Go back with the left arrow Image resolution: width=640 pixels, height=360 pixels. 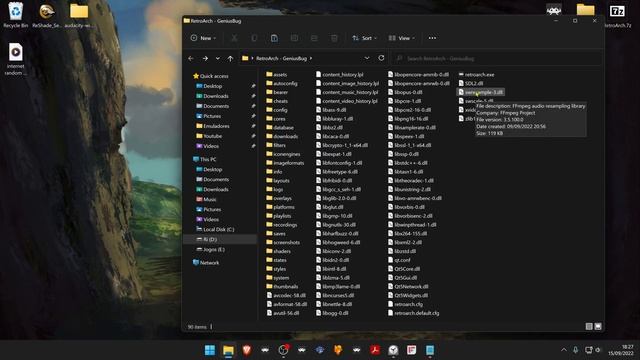191,58
